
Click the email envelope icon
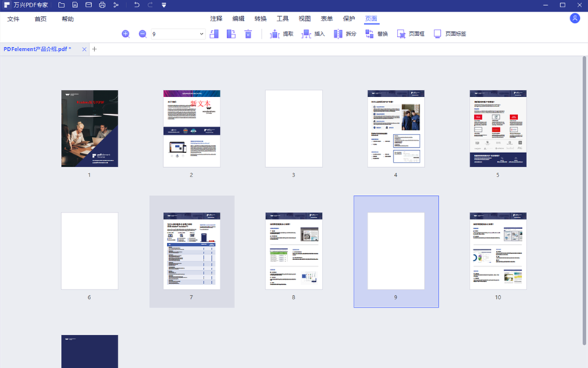point(88,5)
